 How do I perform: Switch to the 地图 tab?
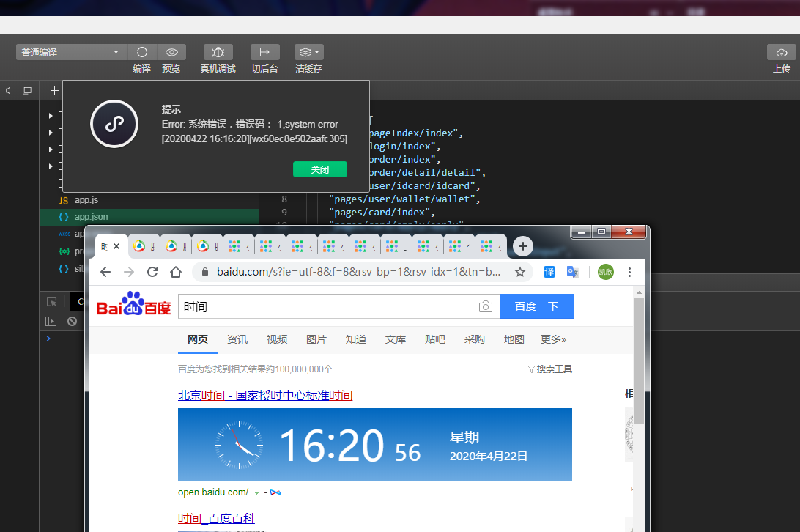(514, 339)
